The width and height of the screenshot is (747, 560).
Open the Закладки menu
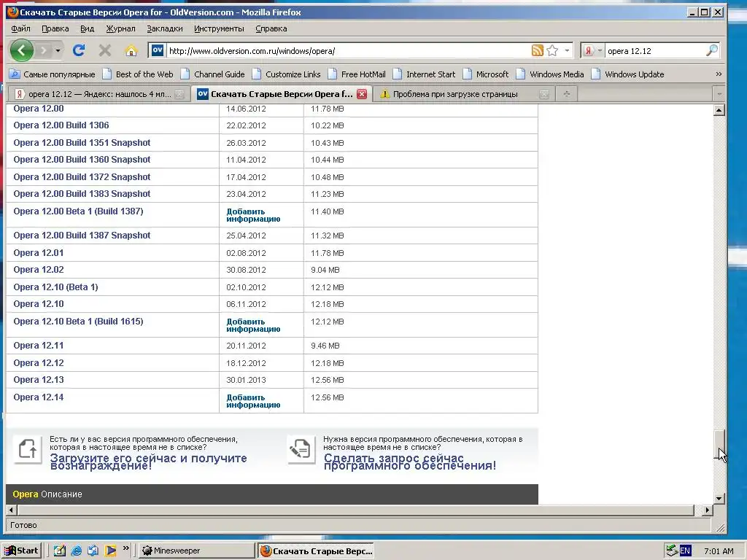point(164,28)
